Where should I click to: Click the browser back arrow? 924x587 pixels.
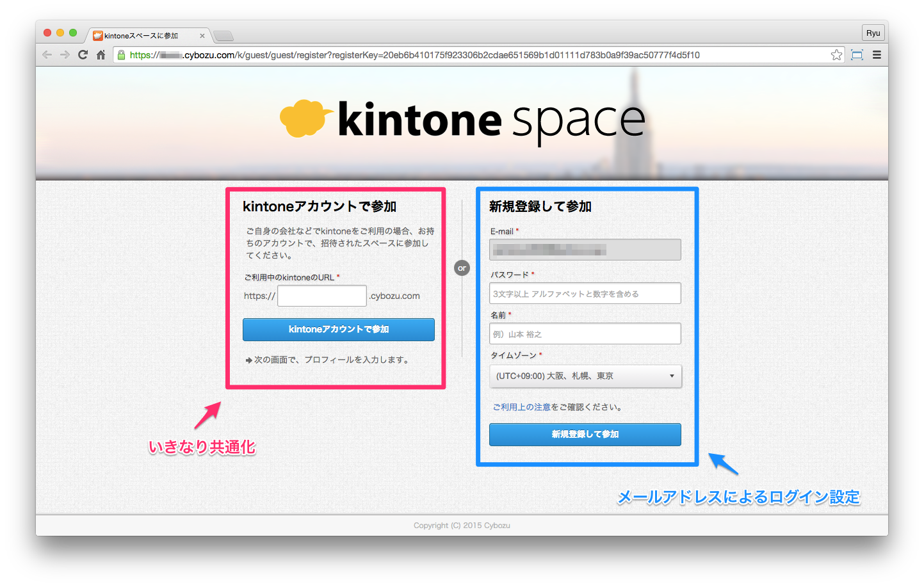47,55
